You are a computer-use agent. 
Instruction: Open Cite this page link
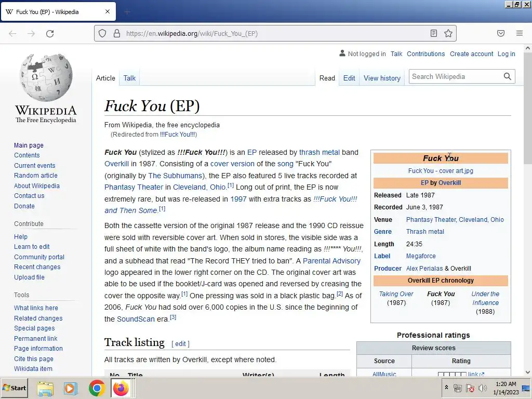34,358
